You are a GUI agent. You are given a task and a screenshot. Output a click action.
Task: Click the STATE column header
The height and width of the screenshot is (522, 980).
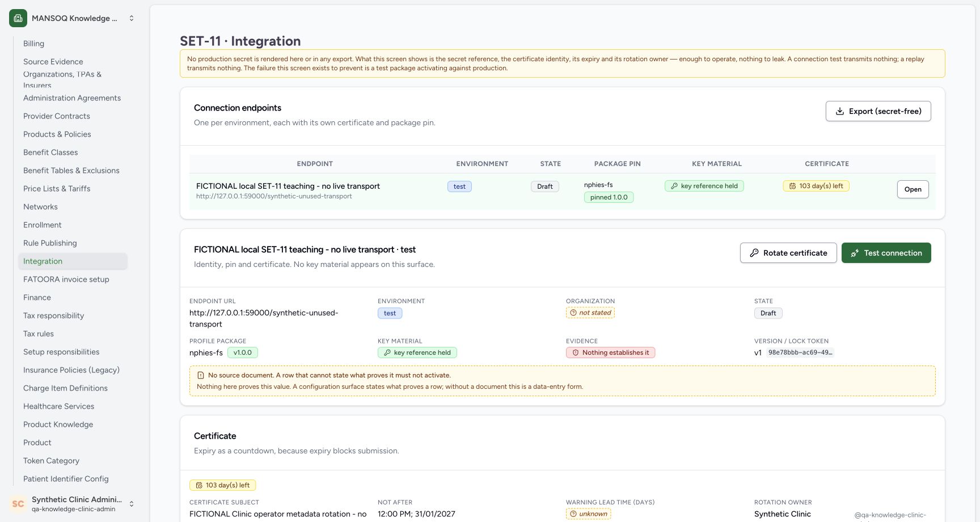point(550,164)
